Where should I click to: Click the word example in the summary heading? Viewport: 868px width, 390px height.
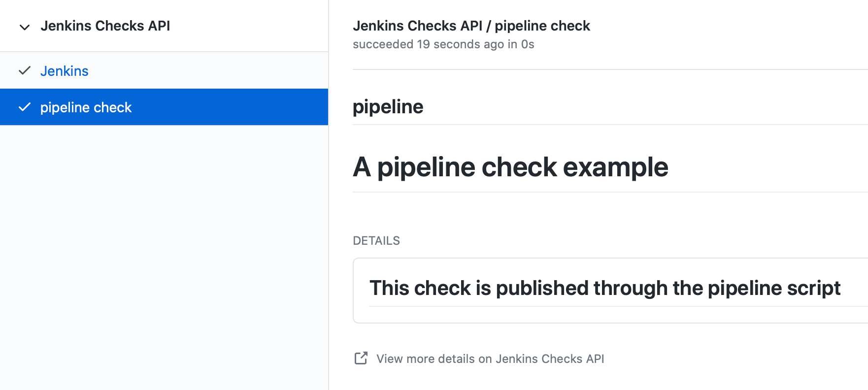[x=615, y=167]
